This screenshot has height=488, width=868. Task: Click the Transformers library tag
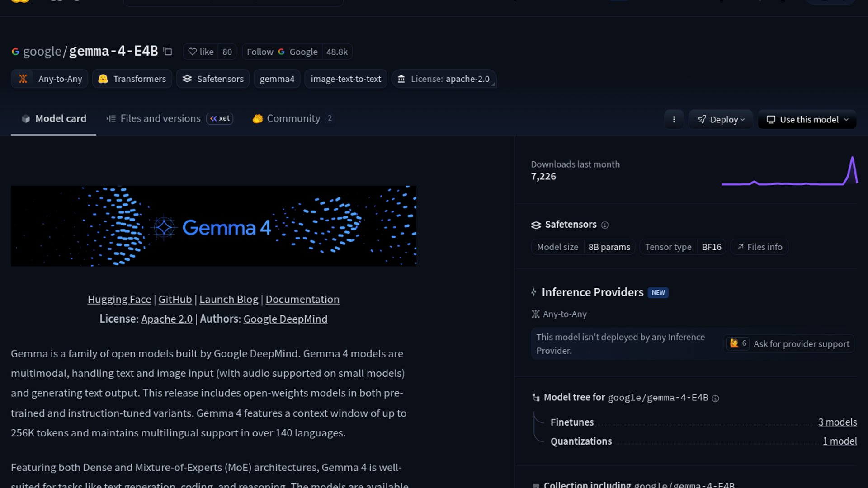pos(132,79)
